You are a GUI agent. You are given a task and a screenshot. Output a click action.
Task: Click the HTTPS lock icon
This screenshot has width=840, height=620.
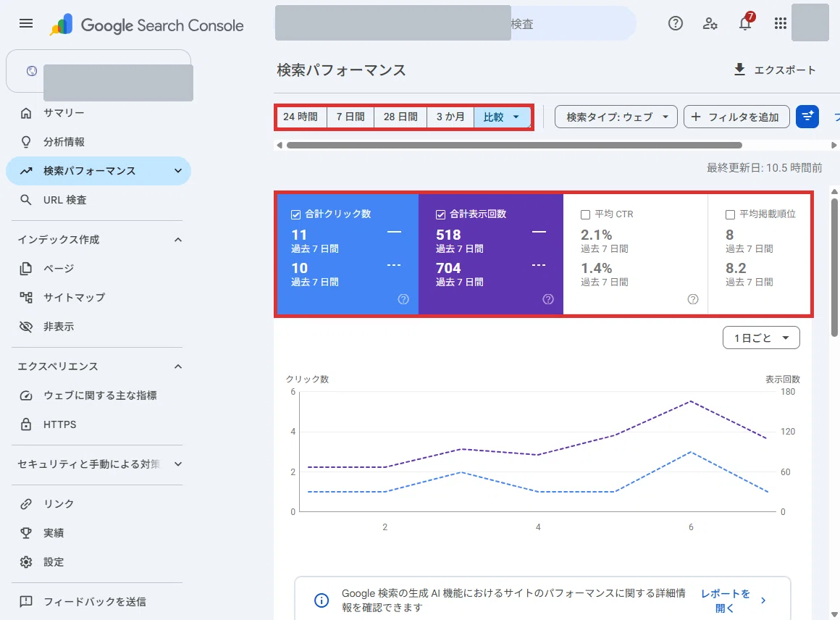(x=26, y=424)
